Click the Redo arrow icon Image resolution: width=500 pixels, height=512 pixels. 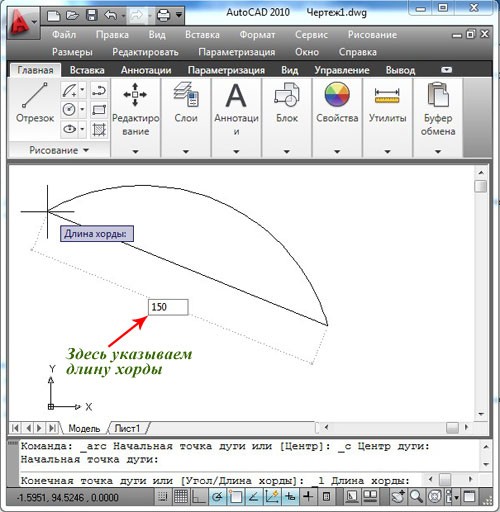click(x=137, y=15)
